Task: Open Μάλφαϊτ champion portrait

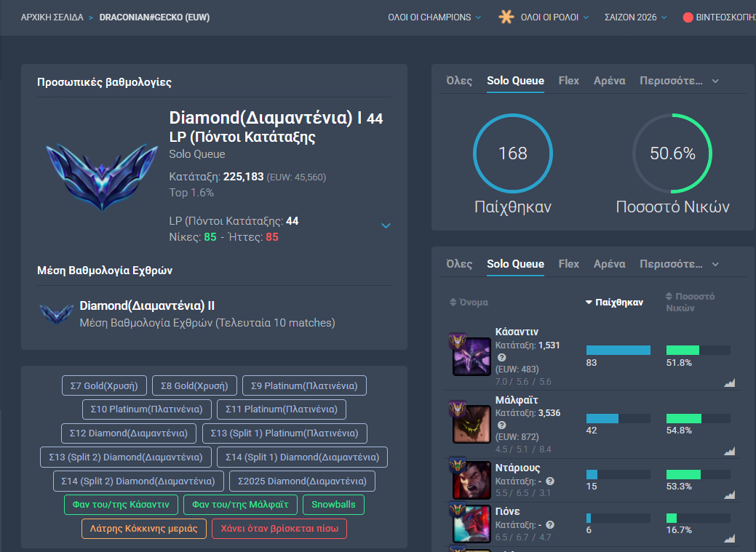Action: coord(471,424)
